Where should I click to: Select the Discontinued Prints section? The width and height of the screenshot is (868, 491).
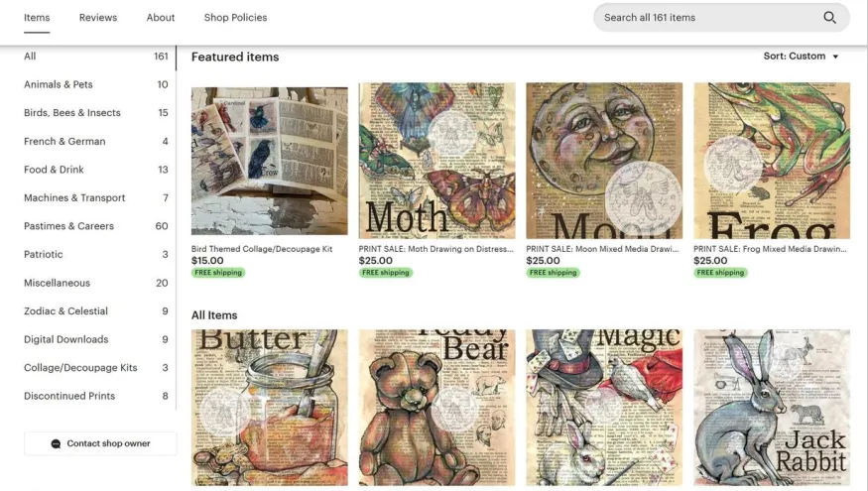point(96,396)
